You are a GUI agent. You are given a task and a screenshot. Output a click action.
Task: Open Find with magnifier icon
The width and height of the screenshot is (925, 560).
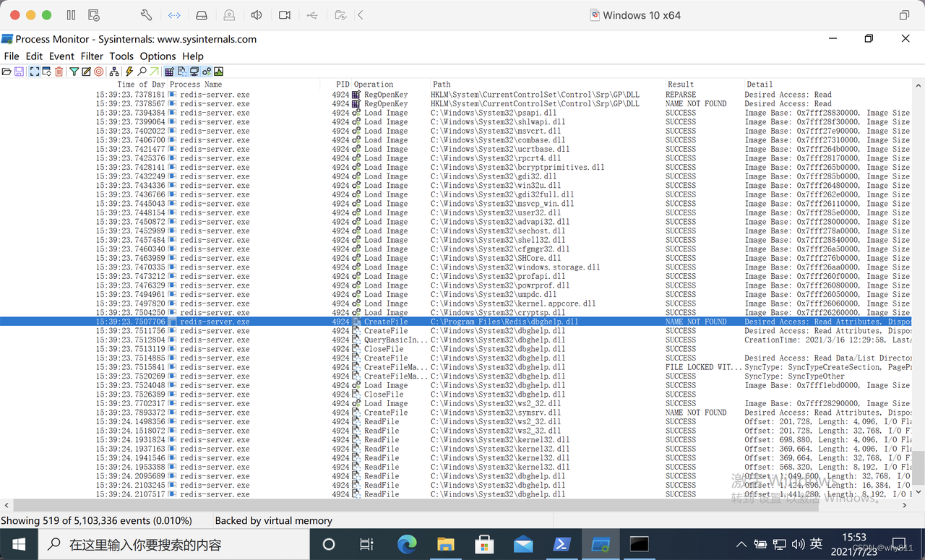pos(142,72)
